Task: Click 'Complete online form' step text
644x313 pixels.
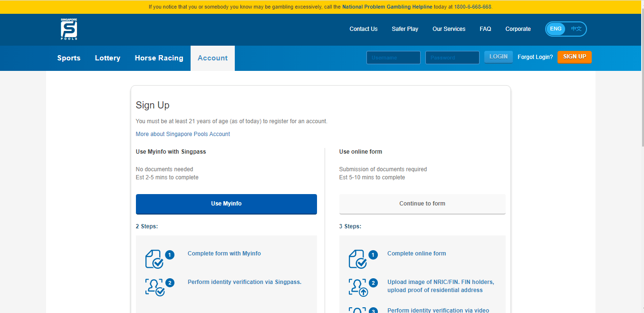Action: (x=417, y=254)
